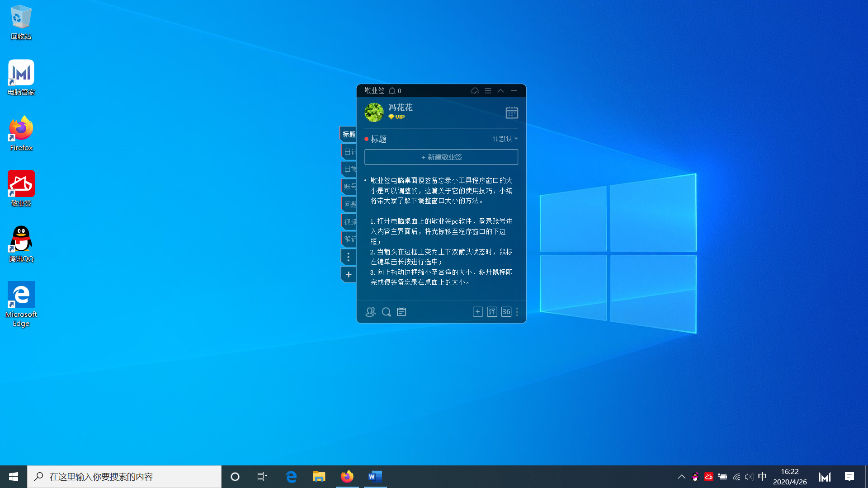Click the 电脑管家 tray icon on taskbar
868x488 pixels.
click(825, 477)
